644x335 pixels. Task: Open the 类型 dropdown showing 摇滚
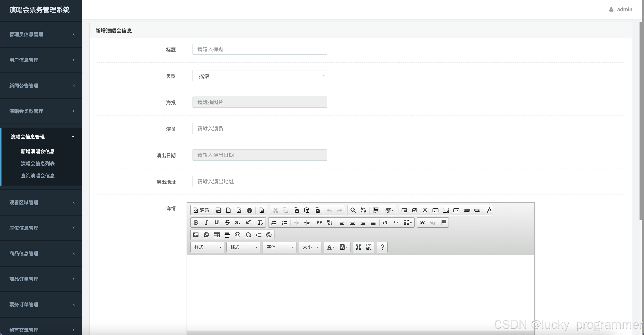pos(260,76)
